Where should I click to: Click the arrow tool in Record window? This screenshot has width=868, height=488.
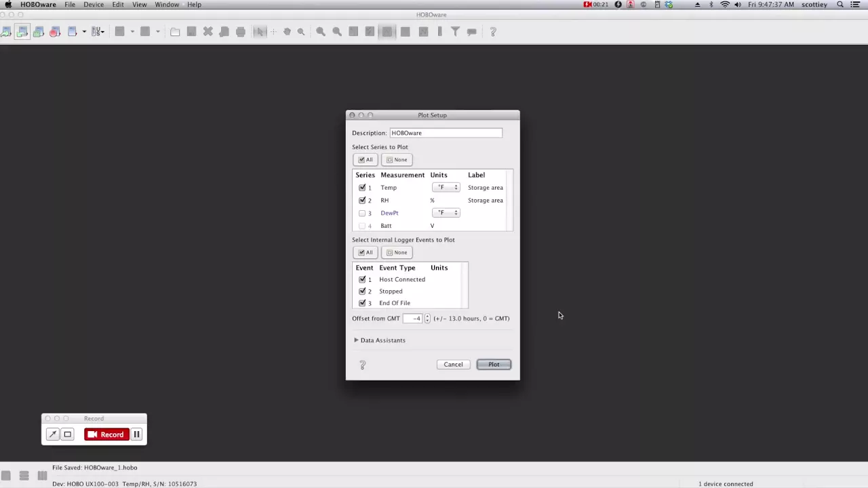pyautogui.click(x=52, y=434)
